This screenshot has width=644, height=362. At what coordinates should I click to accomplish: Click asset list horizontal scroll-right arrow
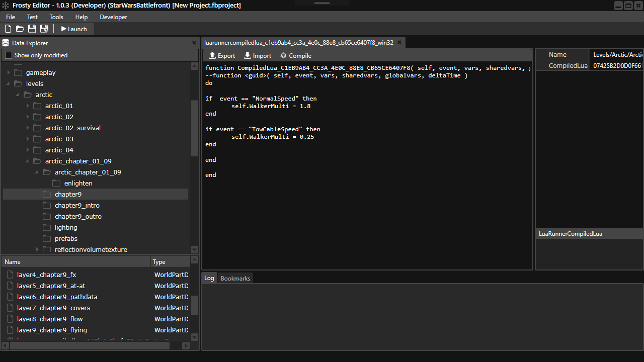pos(185,345)
